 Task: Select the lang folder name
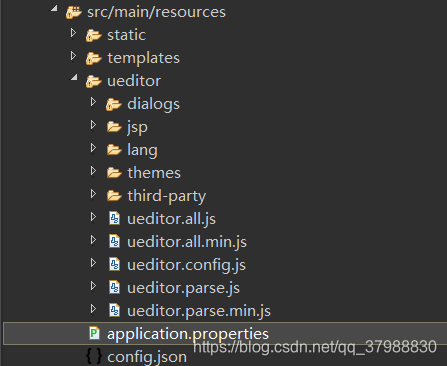coord(142,150)
